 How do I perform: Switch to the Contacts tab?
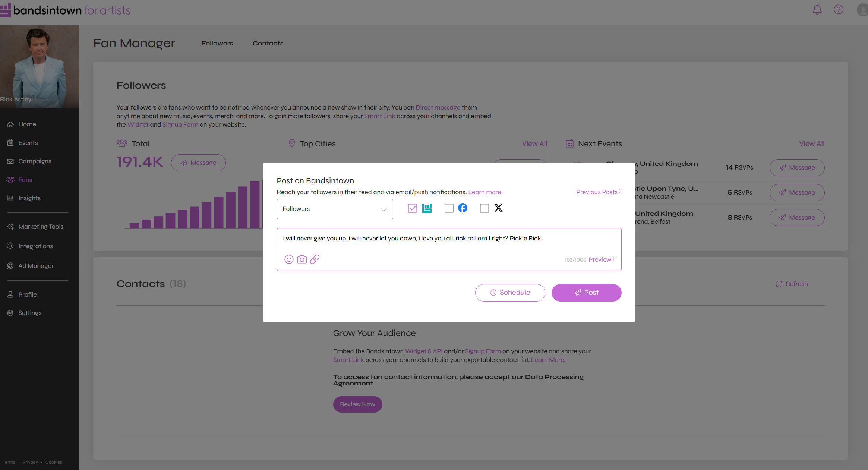[268, 43]
